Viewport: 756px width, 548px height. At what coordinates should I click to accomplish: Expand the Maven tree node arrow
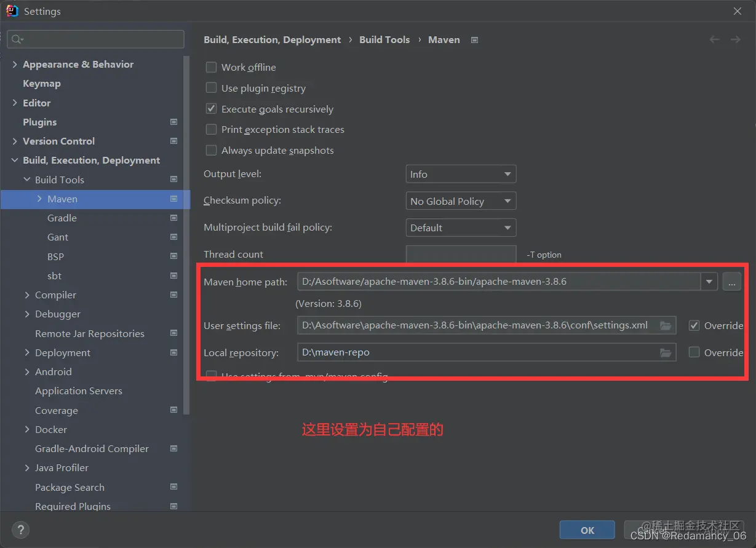[x=39, y=199]
